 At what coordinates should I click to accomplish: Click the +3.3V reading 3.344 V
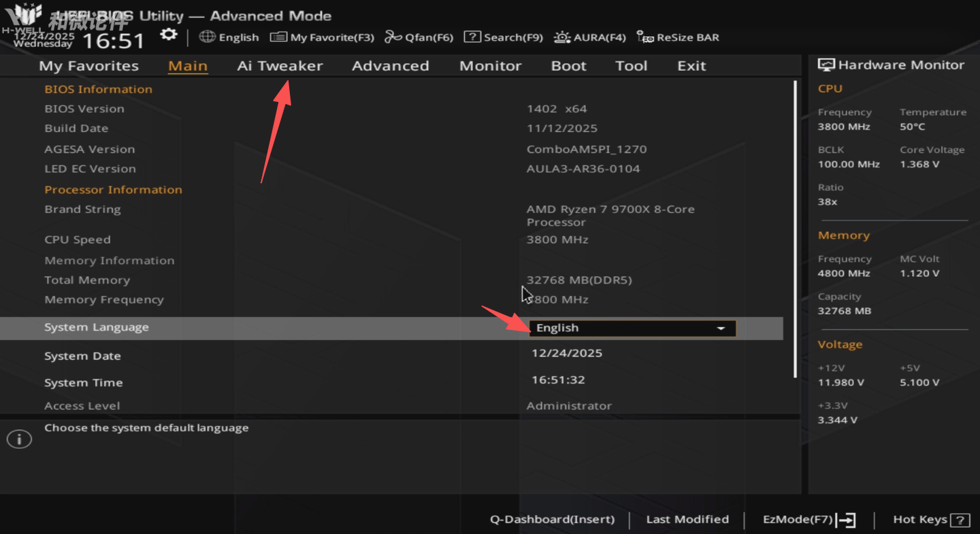coord(838,420)
